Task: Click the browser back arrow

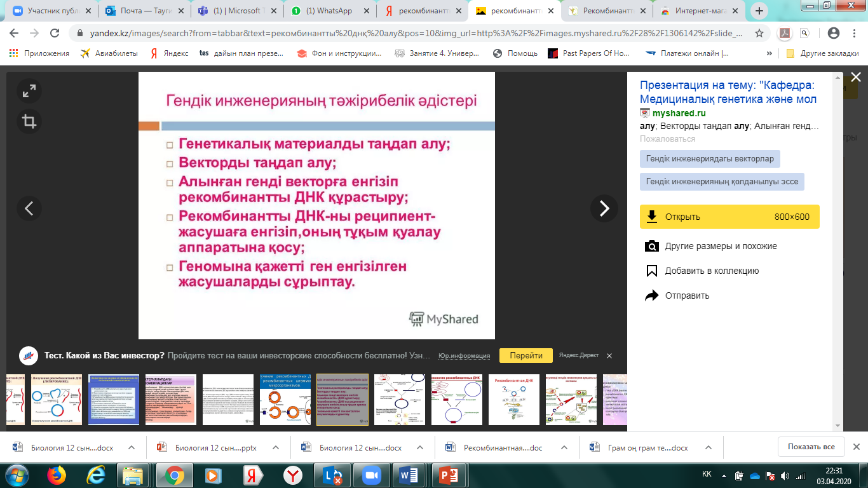Action: click(x=14, y=33)
